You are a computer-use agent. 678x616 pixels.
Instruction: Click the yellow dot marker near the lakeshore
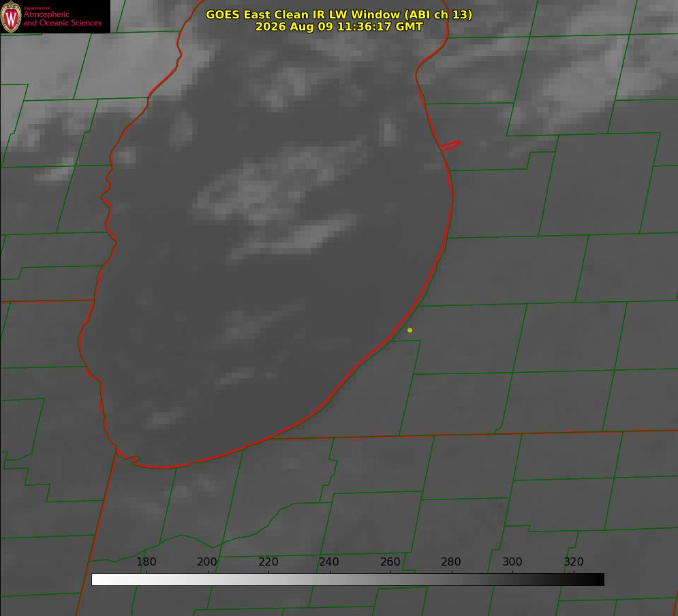410,330
